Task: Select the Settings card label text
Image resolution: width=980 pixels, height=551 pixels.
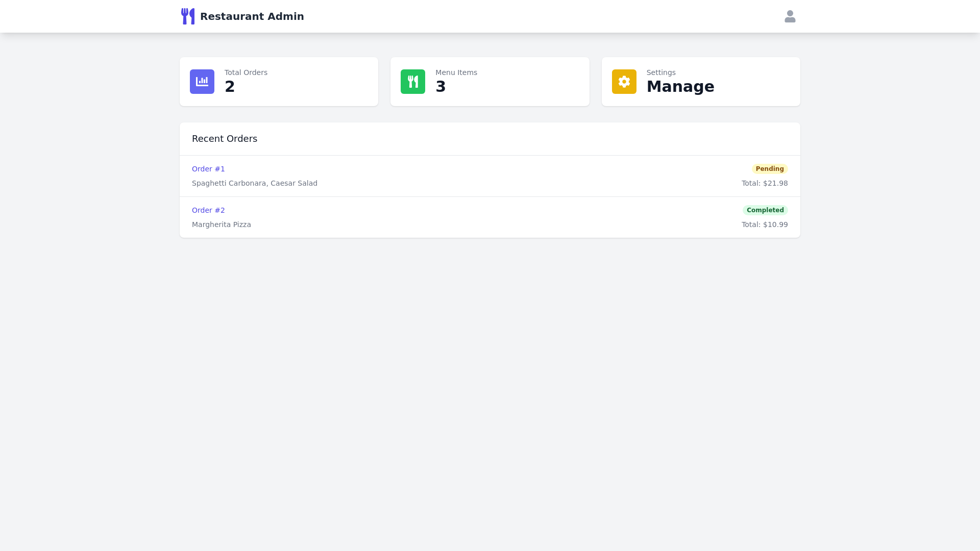Action: 660,72
